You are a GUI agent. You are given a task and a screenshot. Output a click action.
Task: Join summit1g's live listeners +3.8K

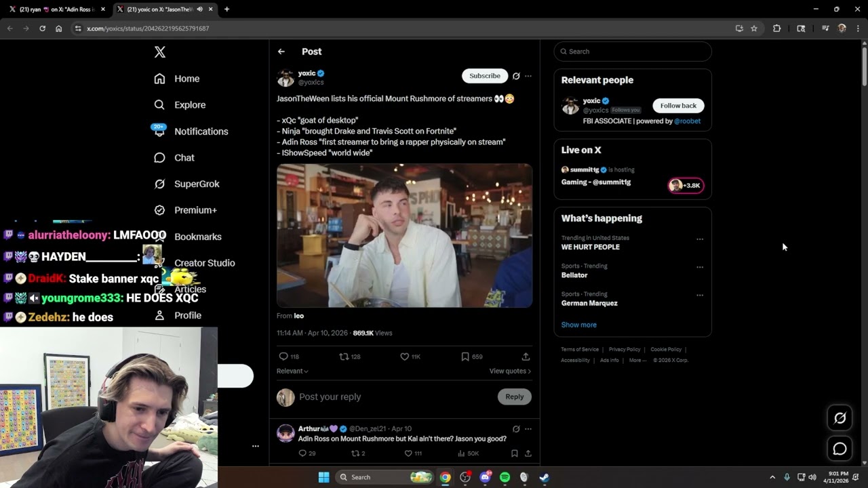[686, 186]
